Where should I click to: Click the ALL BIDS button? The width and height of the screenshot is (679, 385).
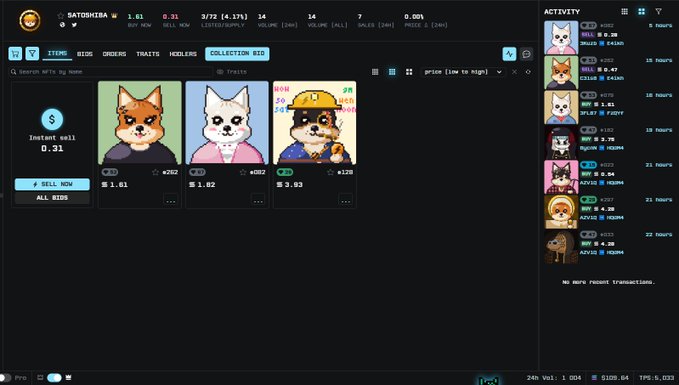pos(52,198)
